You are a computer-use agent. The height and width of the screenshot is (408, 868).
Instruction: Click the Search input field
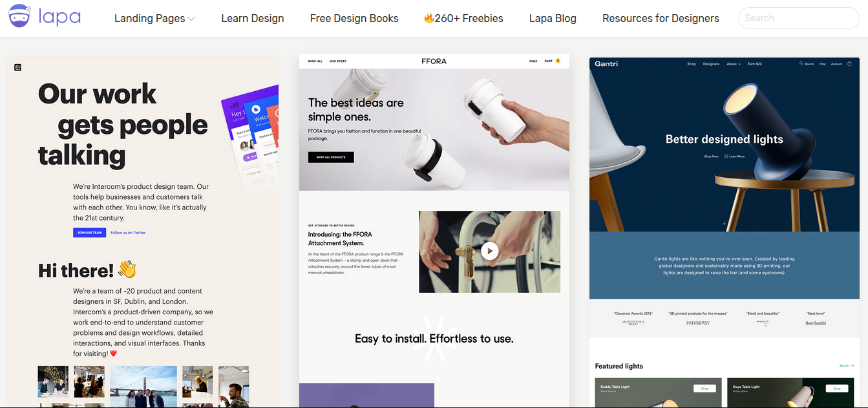click(798, 18)
